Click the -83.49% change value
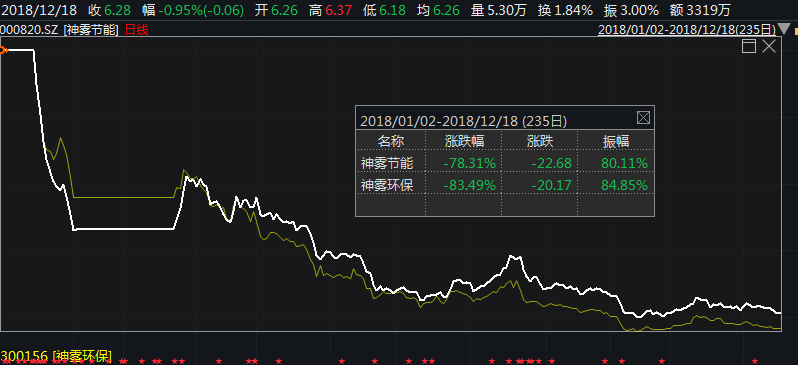This screenshot has width=798, height=365. pos(469,185)
